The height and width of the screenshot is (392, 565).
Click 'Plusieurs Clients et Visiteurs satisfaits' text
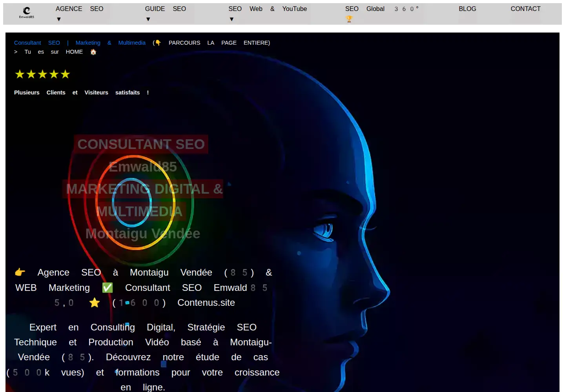82,93
